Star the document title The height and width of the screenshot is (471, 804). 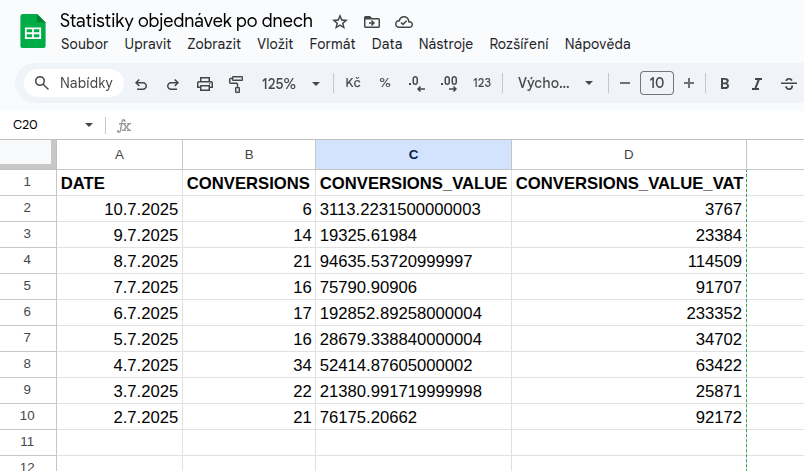(339, 23)
